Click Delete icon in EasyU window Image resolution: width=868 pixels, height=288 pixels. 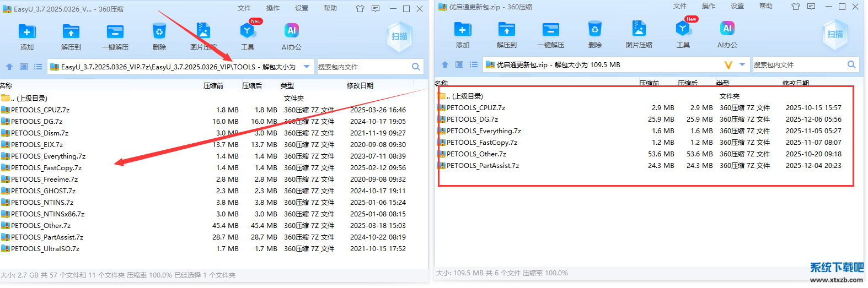[159, 31]
